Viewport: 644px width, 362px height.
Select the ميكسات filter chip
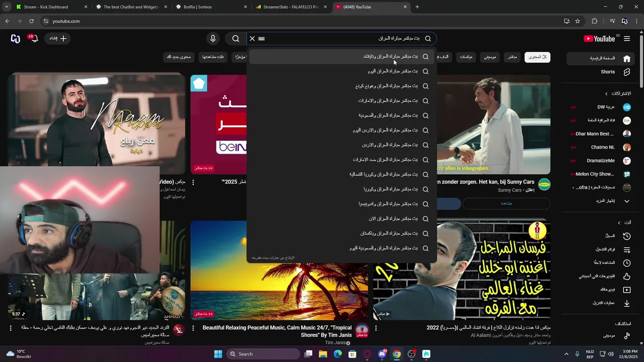tap(466, 57)
